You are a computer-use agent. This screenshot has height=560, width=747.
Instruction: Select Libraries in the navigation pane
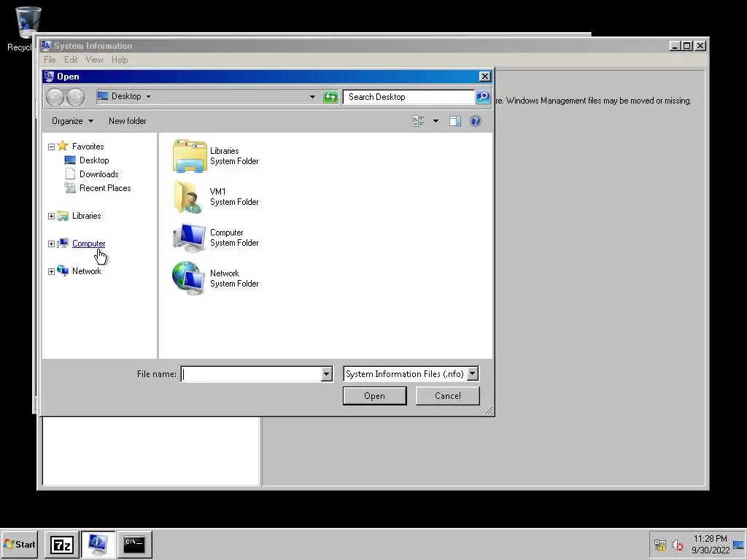coord(86,216)
